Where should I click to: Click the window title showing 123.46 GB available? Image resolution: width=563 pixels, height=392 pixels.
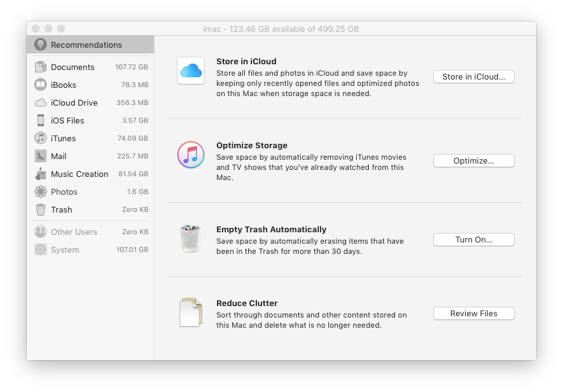pyautogui.click(x=281, y=29)
